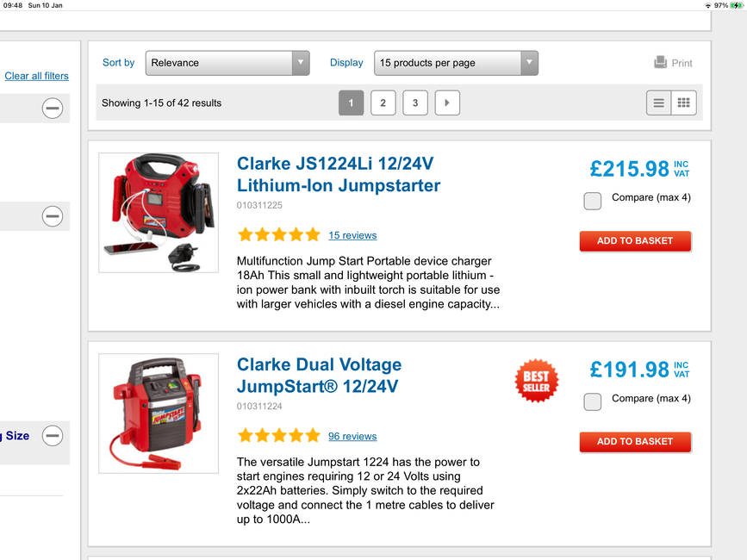Go to results page 3
747x560 pixels.
click(x=415, y=103)
